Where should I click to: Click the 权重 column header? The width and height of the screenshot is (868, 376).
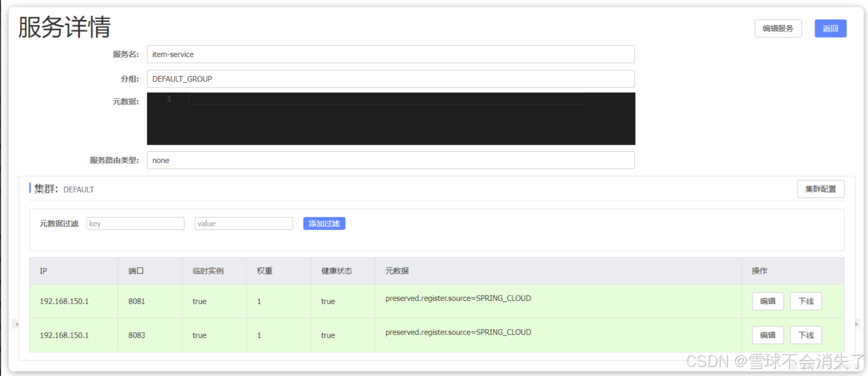tap(278, 271)
